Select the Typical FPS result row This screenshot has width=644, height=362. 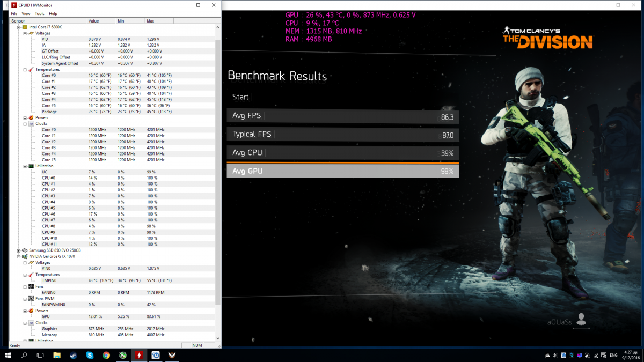click(342, 135)
